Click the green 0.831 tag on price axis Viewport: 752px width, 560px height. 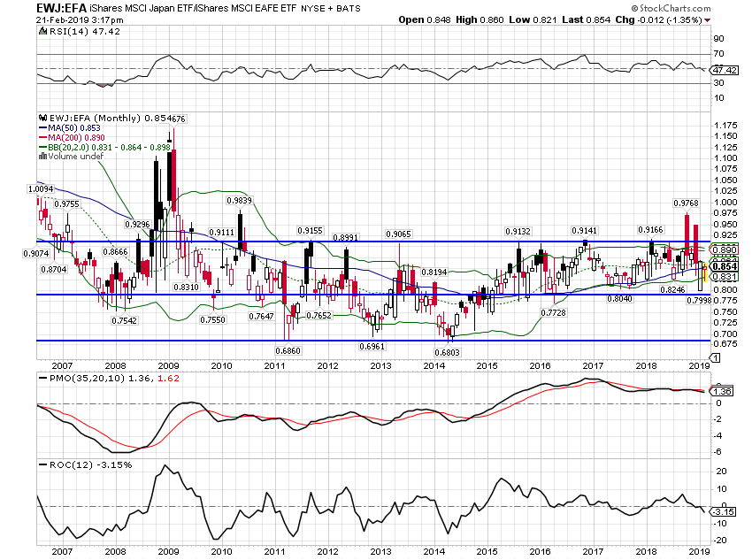click(x=725, y=277)
